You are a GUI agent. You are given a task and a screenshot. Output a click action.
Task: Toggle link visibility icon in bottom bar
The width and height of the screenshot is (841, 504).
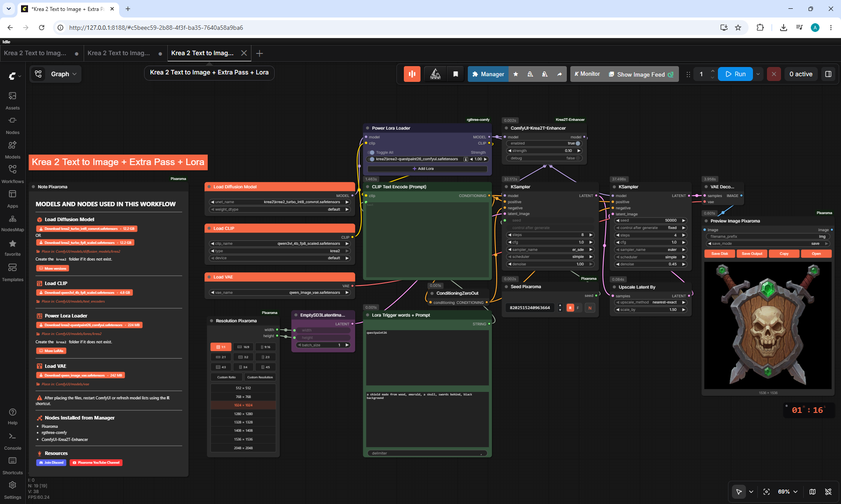(828, 492)
